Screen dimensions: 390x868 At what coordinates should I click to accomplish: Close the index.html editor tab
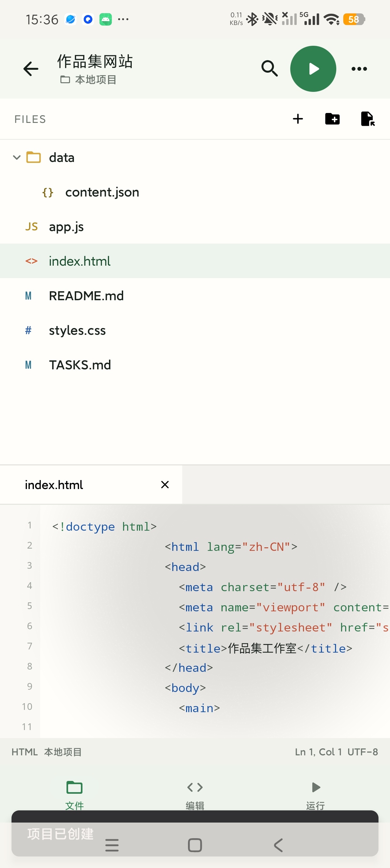coord(165,485)
